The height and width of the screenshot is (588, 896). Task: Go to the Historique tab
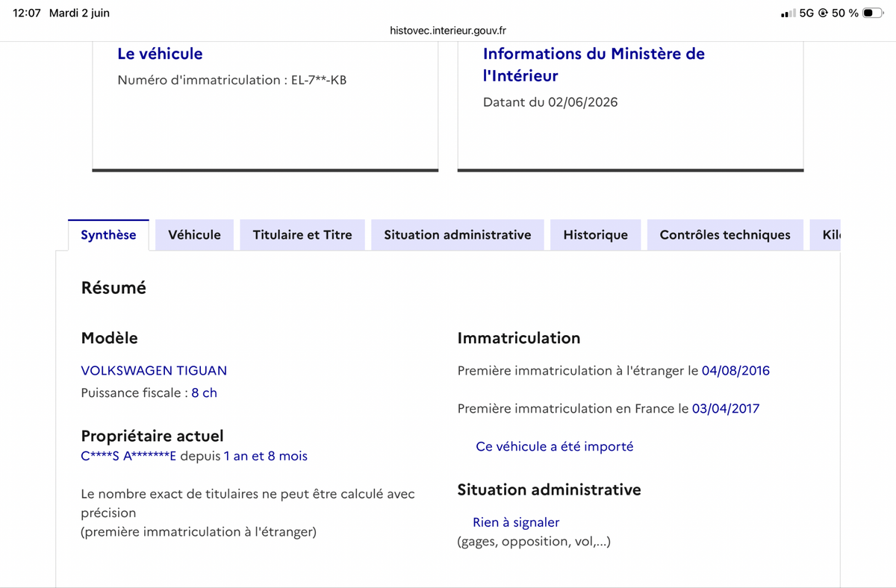pos(595,235)
